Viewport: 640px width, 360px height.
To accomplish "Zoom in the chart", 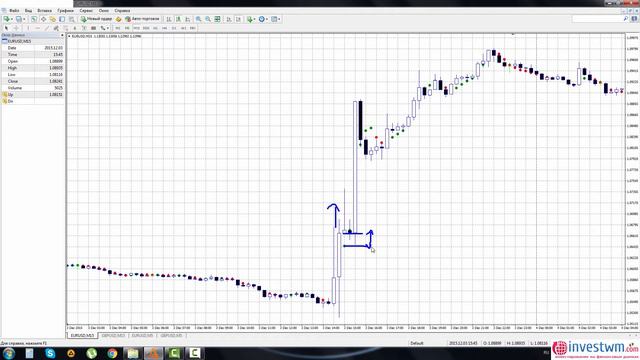I will [198, 19].
